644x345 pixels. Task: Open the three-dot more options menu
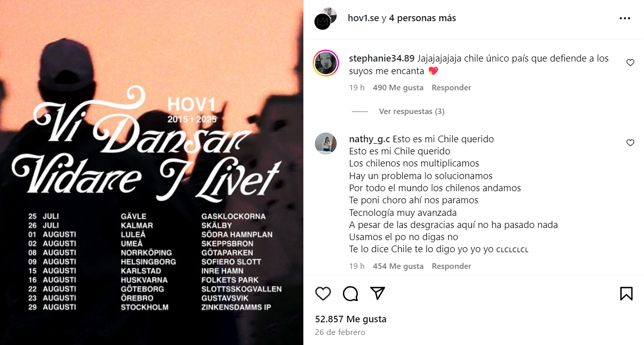tap(625, 18)
